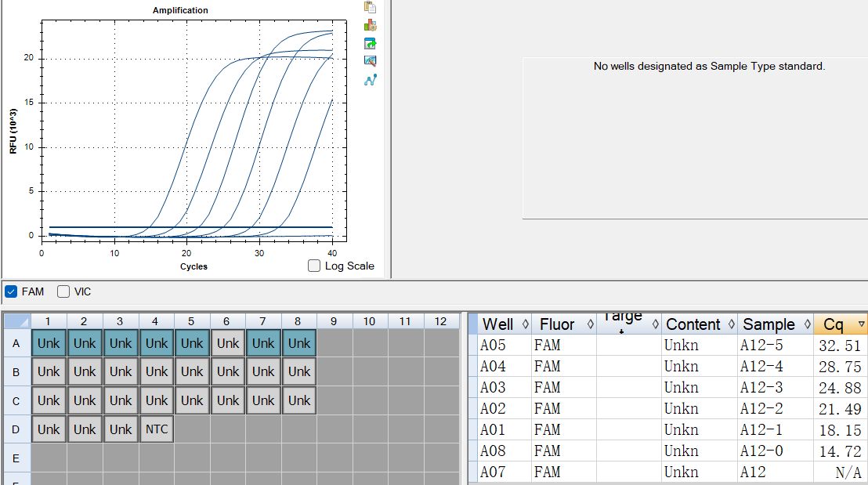This screenshot has width=868, height=485.
Task: Select plate column 4 header
Action: 156,321
